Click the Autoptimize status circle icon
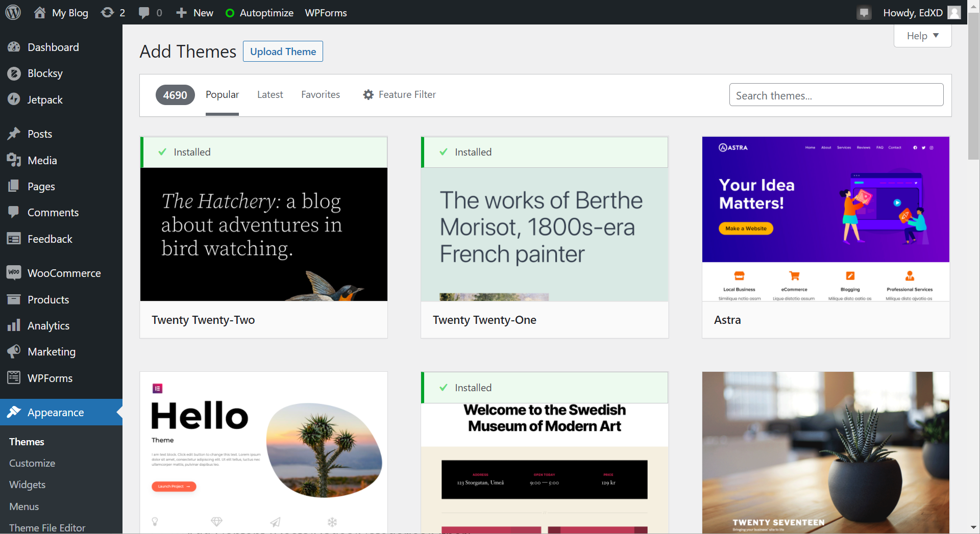980x534 pixels. point(230,13)
